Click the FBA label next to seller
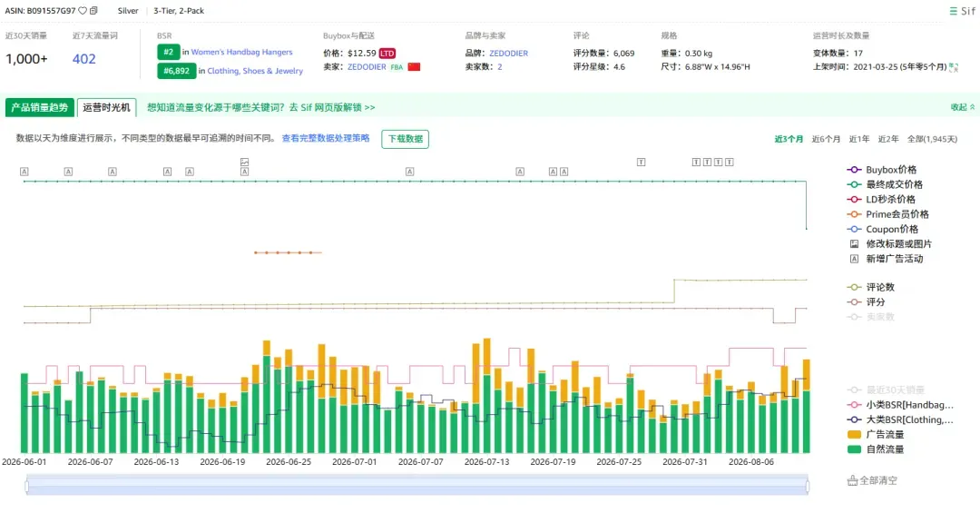 [x=397, y=67]
